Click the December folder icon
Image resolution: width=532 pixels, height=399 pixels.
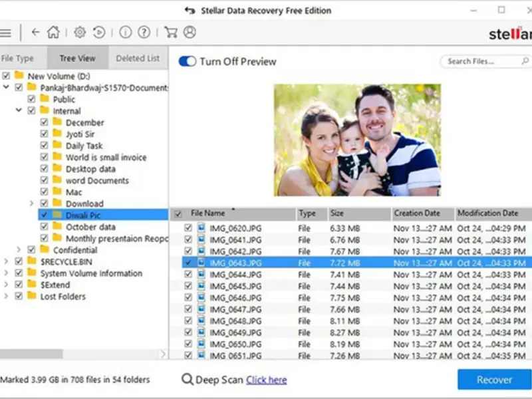(x=57, y=122)
